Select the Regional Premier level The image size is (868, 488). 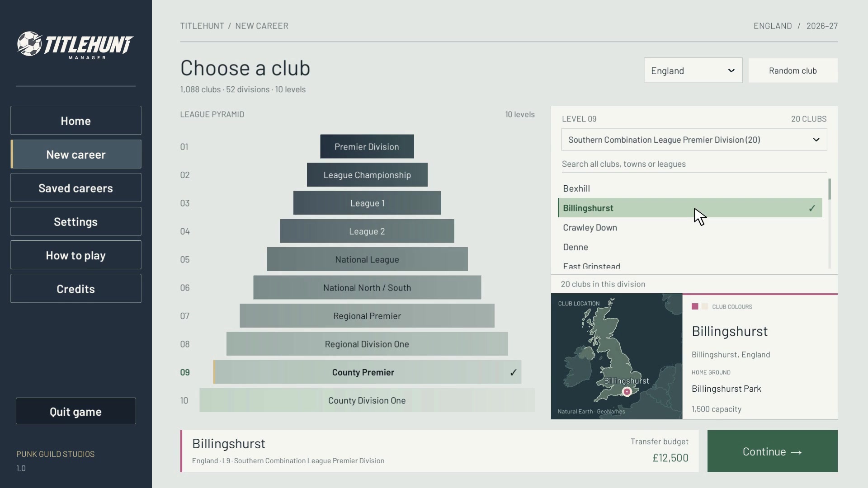(x=367, y=316)
